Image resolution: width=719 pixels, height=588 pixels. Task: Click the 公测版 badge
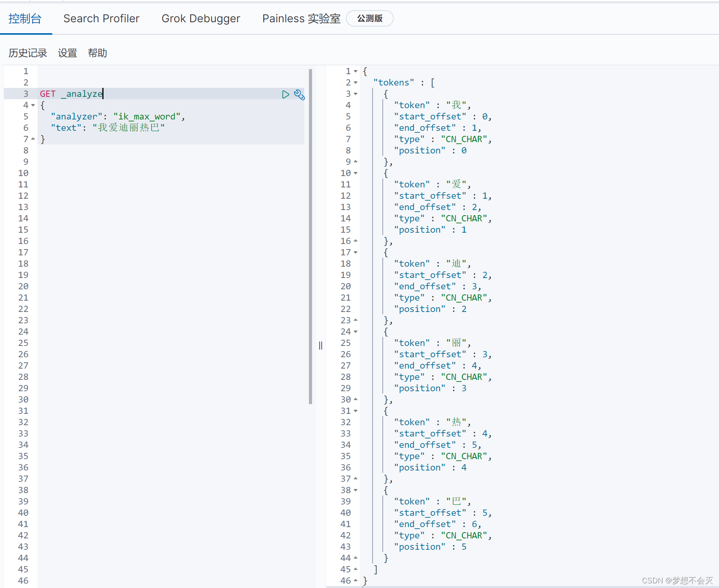[x=370, y=18]
